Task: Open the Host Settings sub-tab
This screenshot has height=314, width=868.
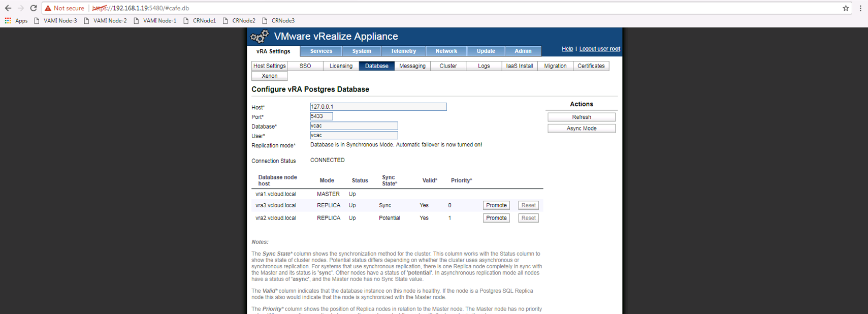Action: pyautogui.click(x=270, y=66)
